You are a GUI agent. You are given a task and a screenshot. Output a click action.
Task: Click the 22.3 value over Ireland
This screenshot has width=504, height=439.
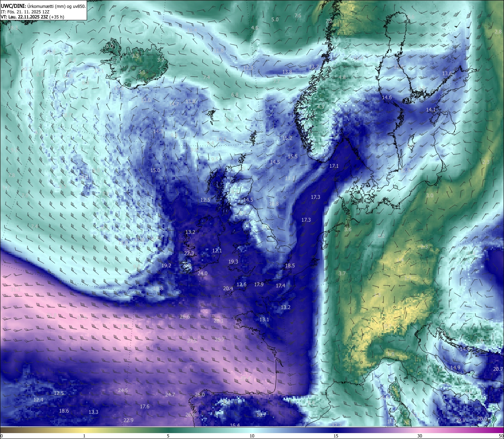click(189, 253)
